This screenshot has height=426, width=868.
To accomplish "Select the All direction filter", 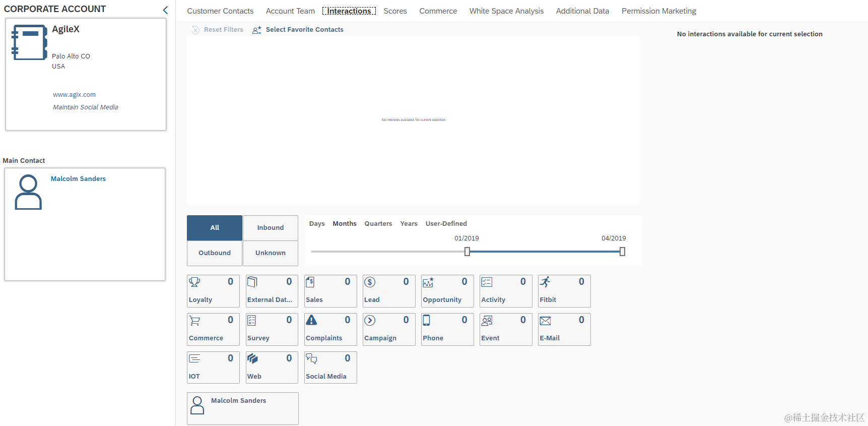I will pos(215,228).
